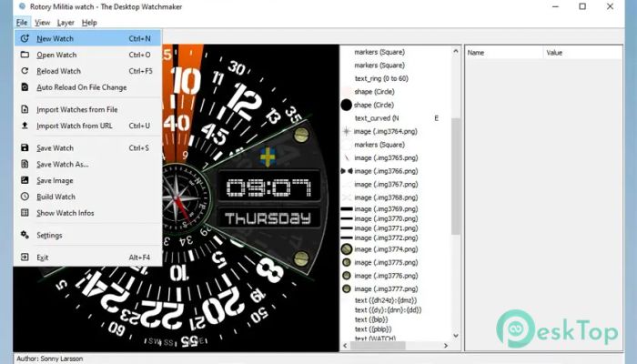
Task: Click the layer list horizontal scrollbar thumb
Action: [378, 345]
